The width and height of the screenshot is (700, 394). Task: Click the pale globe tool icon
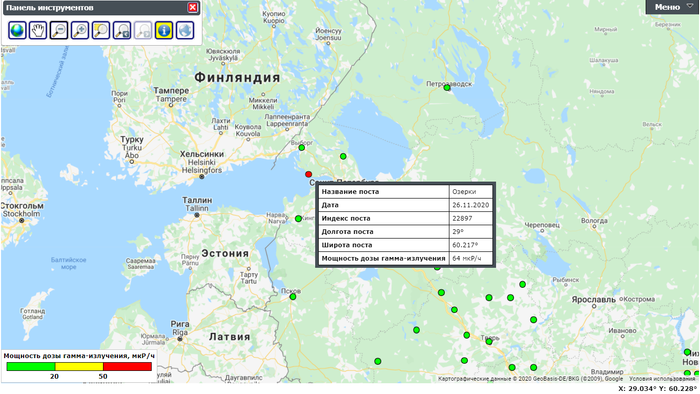[x=185, y=30]
